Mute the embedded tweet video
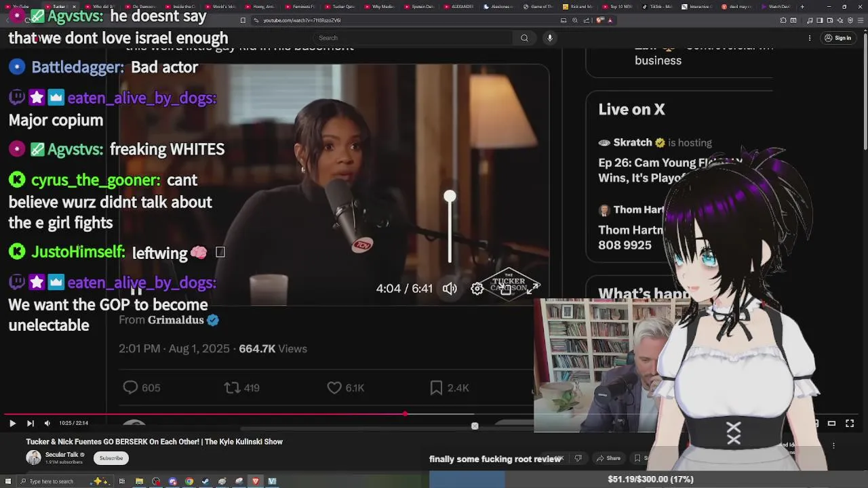Screen dimensions: 868x488 tap(450, 289)
